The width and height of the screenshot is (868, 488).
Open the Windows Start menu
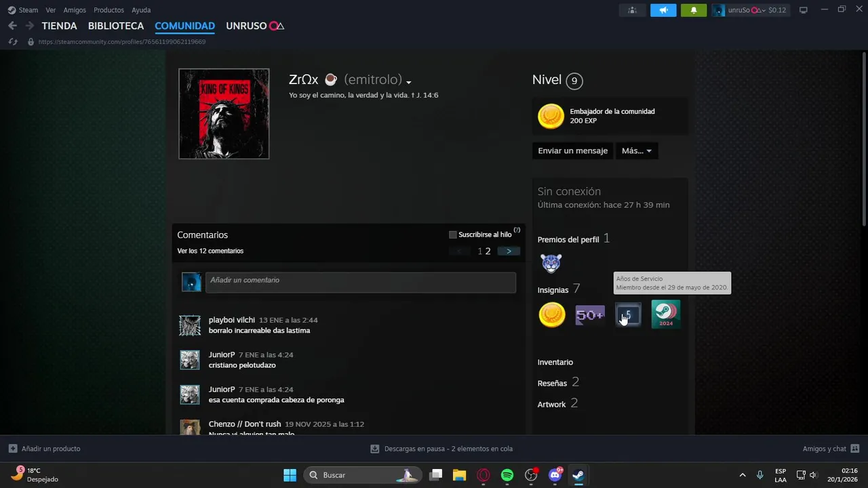tap(290, 475)
